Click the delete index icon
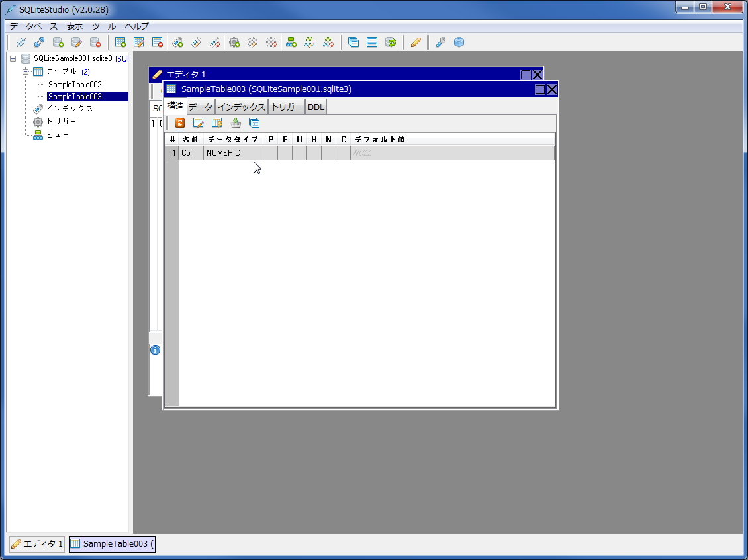This screenshot has height=560, width=748. click(x=214, y=42)
